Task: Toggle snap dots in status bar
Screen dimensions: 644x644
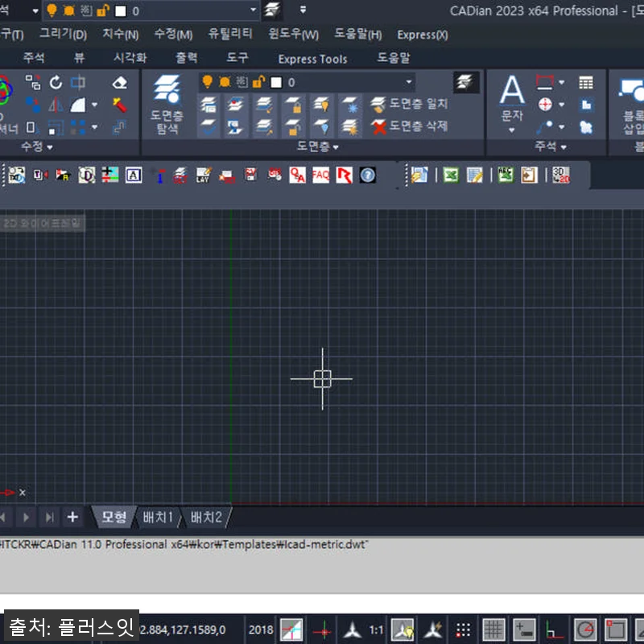Action: coord(463,630)
